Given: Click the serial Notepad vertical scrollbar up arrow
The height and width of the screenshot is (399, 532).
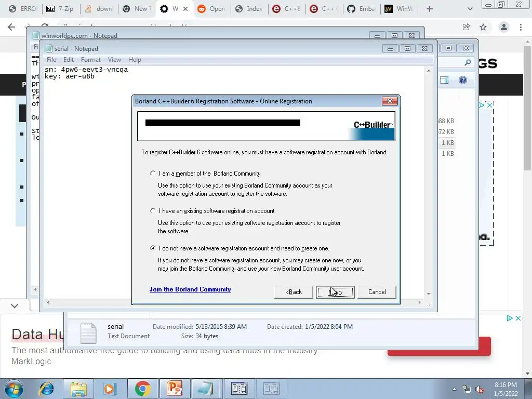Looking at the screenshot, I should [429, 71].
